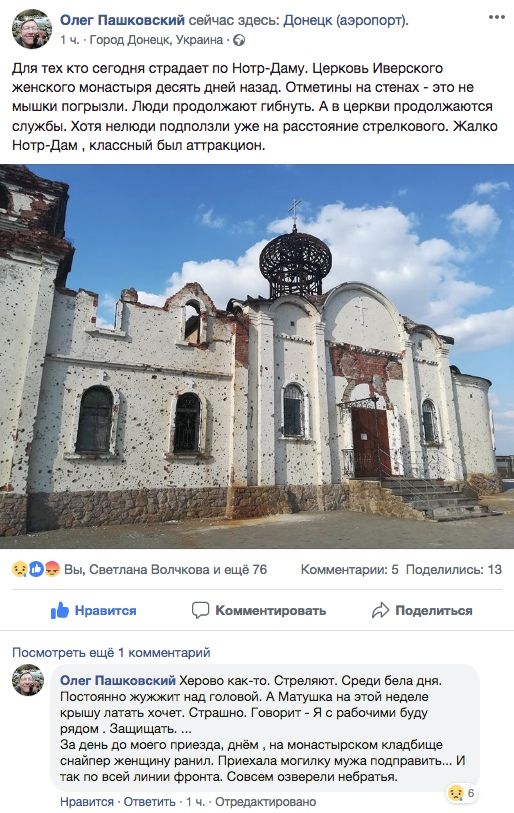Click the speech bubble comment icon
This screenshot has width=514, height=813.
(200, 610)
